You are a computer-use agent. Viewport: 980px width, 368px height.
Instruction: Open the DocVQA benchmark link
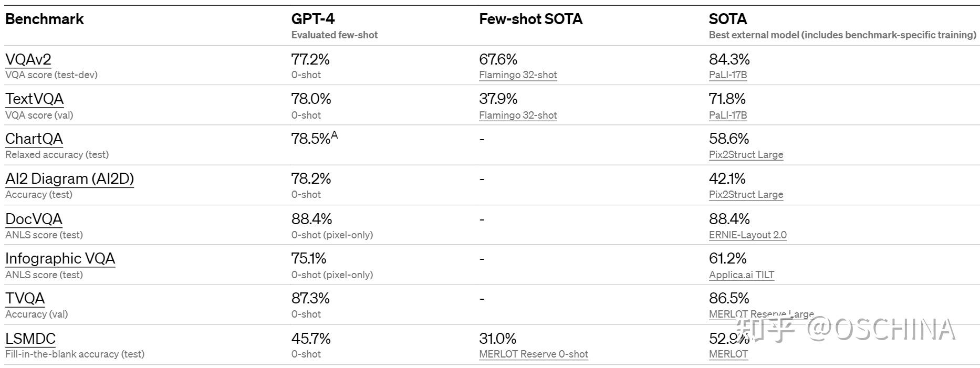(34, 219)
